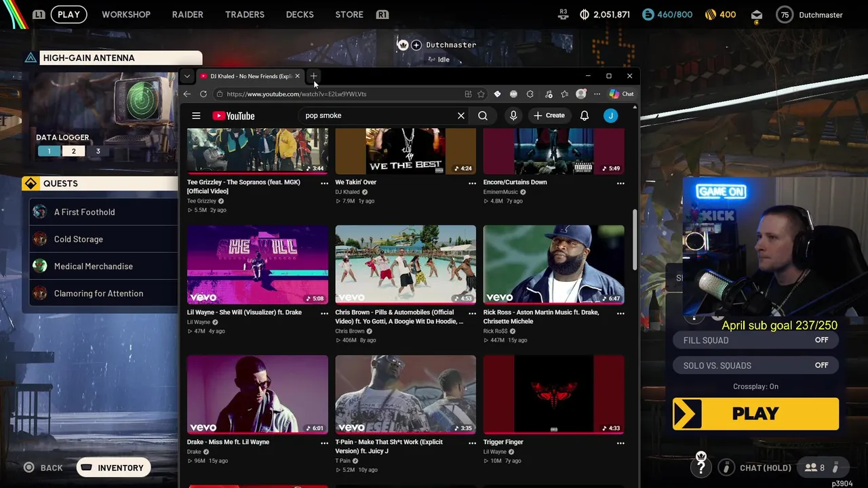
Task: Open options for We Takin' Over video
Action: click(x=472, y=183)
